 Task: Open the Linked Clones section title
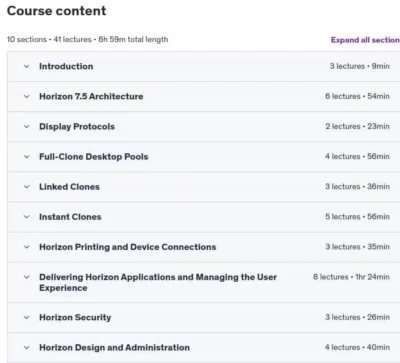click(x=69, y=187)
